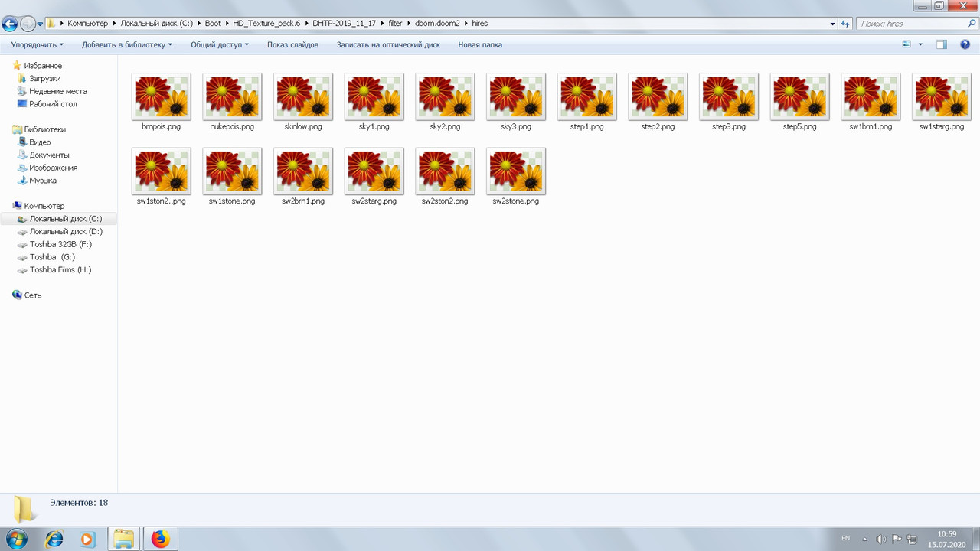Open Недавние места
Image resolution: width=980 pixels, height=551 pixels.
click(58, 91)
